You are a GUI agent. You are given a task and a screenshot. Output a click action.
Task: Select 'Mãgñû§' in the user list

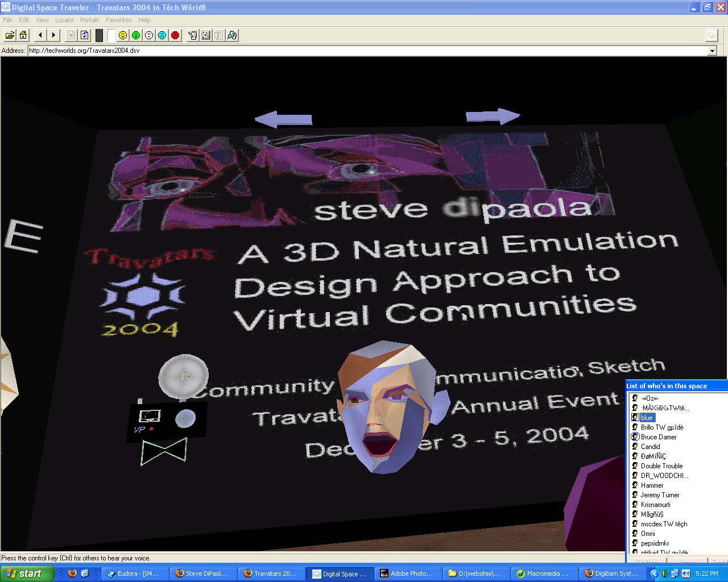tap(652, 514)
